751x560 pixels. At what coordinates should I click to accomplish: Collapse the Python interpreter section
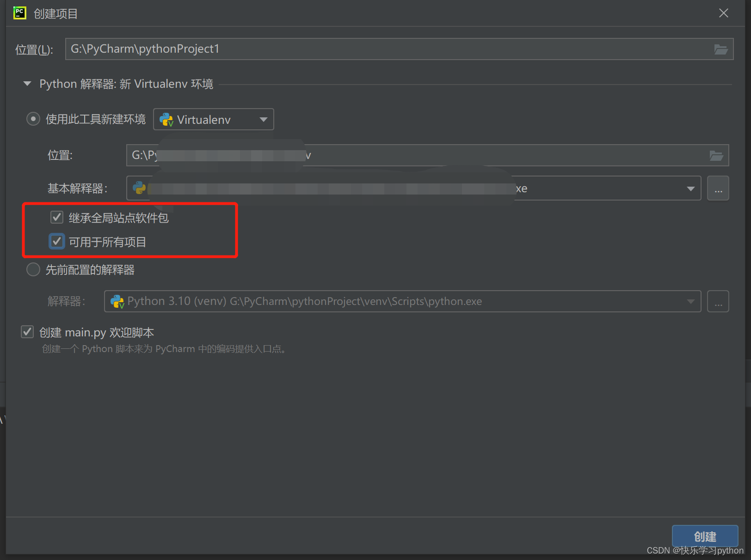click(27, 84)
